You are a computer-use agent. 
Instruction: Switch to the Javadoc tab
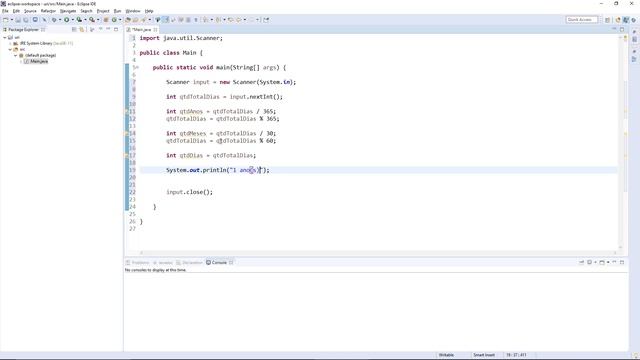pyautogui.click(x=163, y=262)
